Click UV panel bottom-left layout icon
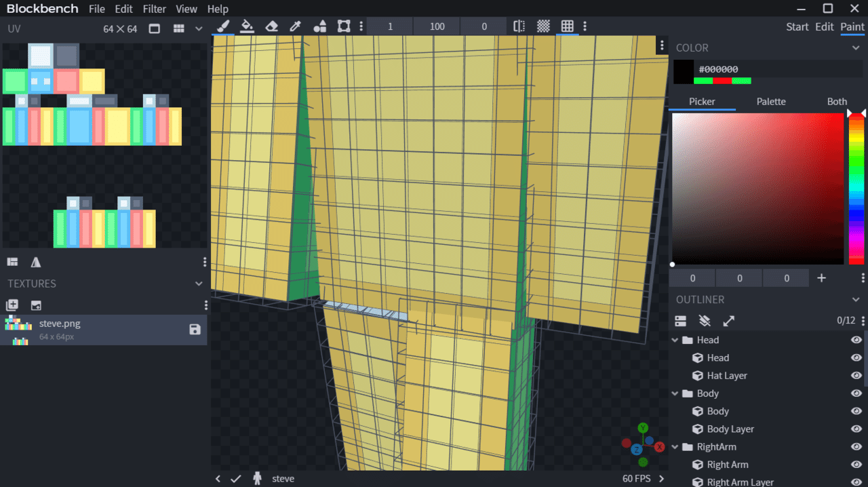This screenshot has width=868, height=487. 12,262
